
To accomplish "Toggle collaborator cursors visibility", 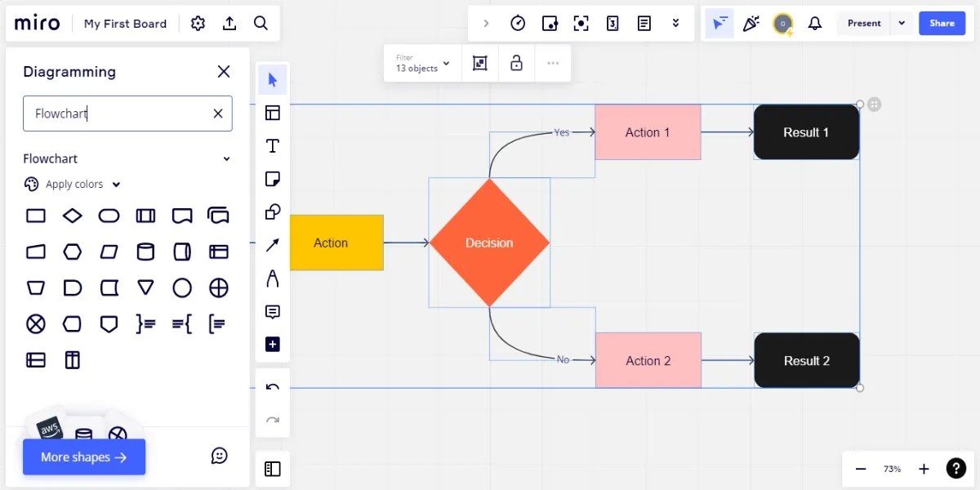I will [x=719, y=23].
